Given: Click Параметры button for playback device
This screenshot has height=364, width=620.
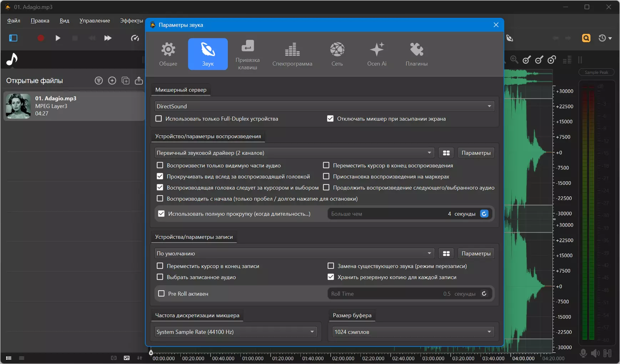Looking at the screenshot, I should click(476, 153).
